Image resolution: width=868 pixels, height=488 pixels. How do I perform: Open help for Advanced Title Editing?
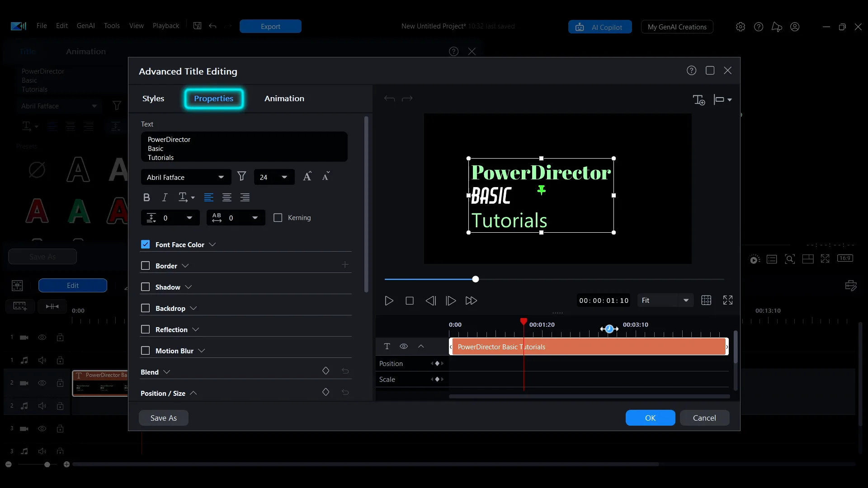coord(691,70)
